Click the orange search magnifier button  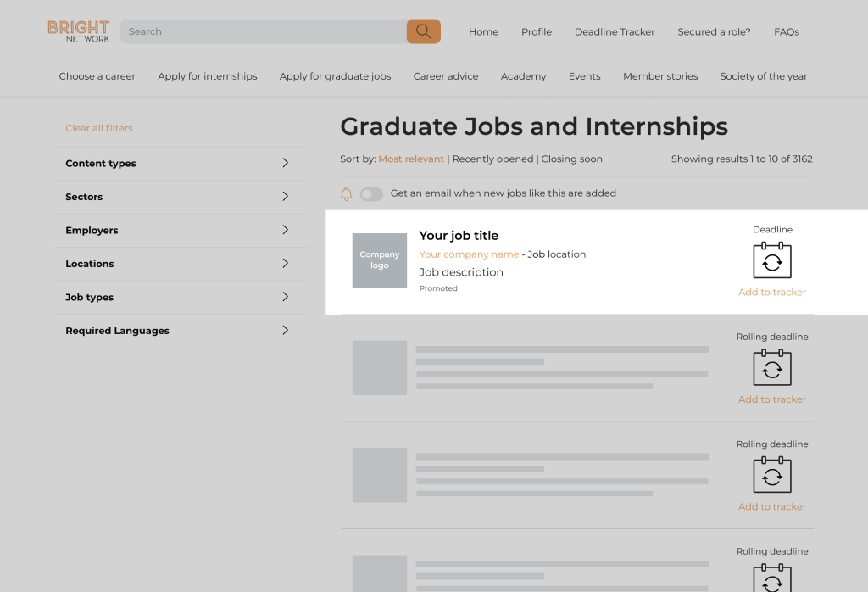click(424, 31)
